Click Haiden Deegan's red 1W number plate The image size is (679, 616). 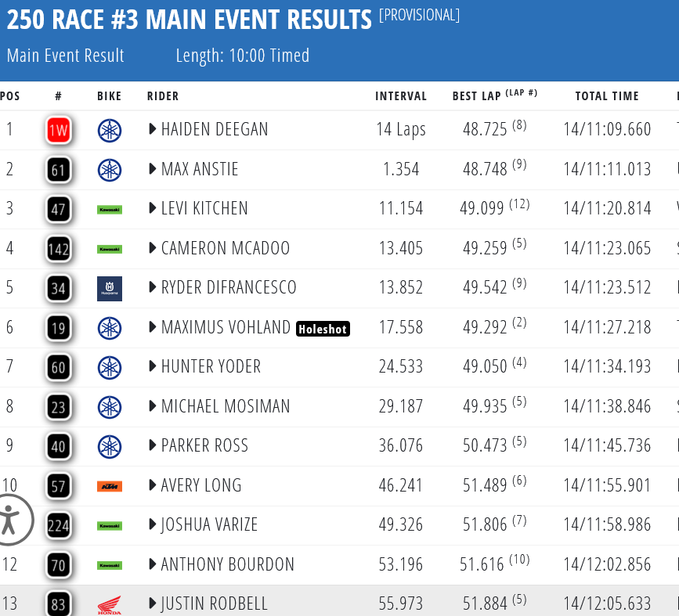59,130
